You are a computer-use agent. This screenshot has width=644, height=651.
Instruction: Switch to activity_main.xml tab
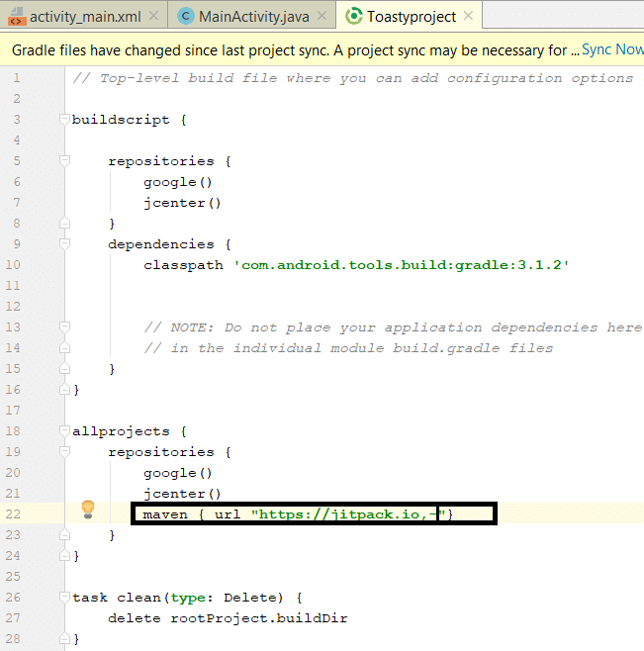click(85, 17)
